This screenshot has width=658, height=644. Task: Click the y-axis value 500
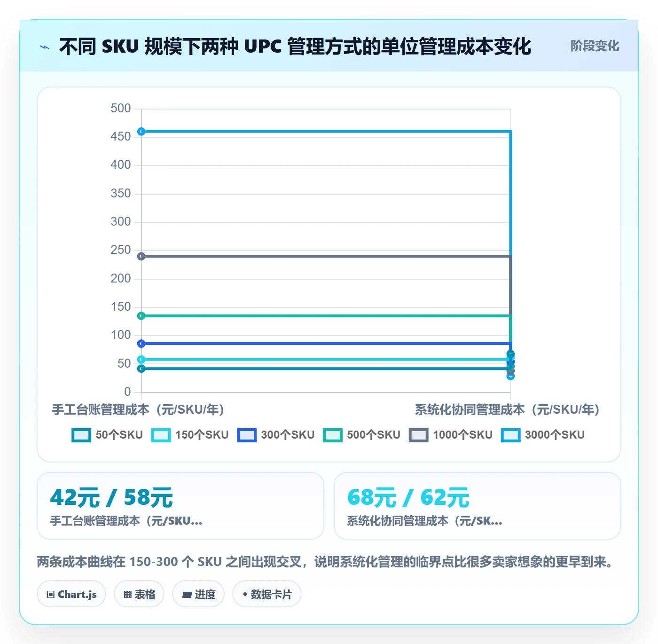[121, 108]
